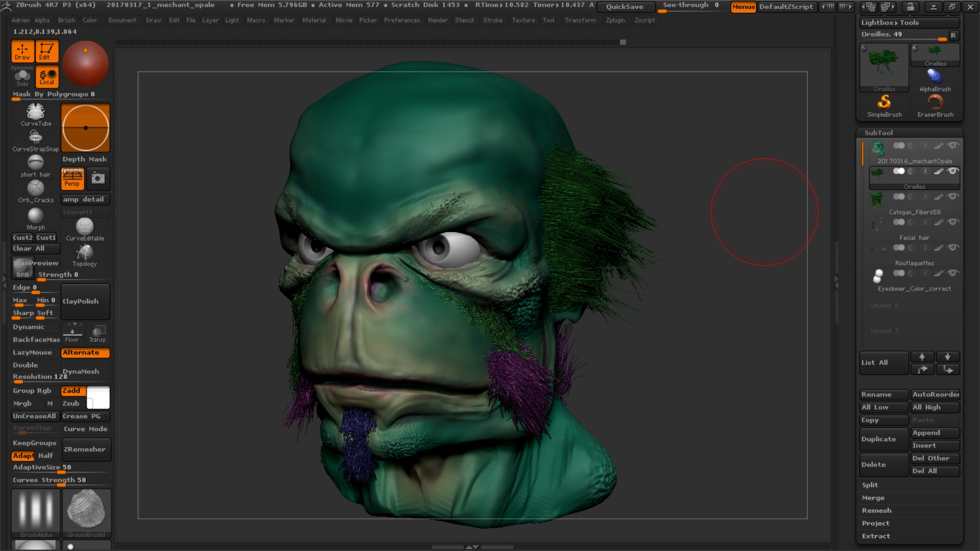Activate the Draw mode button

click(22, 52)
